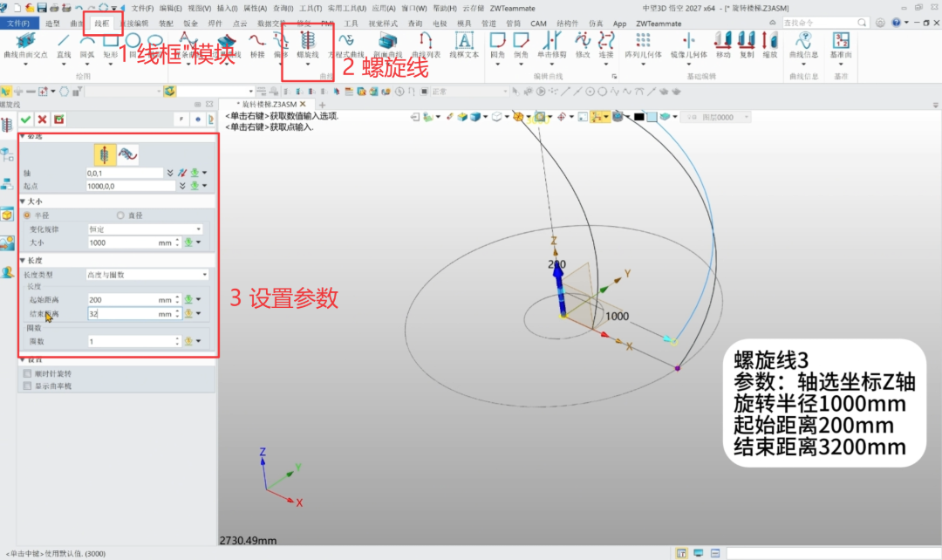Viewport: 942px width, 560px height.
Task: Switch to the CAM ribbon tab
Action: [x=538, y=24]
